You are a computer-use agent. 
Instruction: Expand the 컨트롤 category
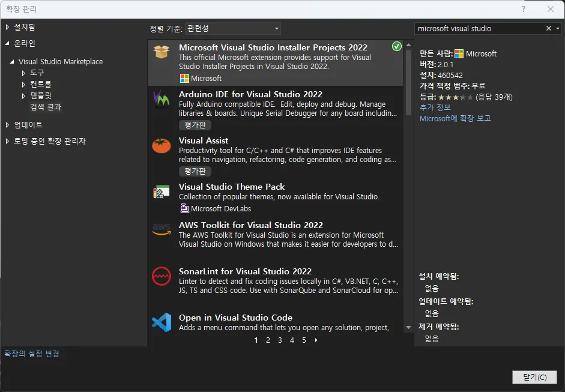click(x=23, y=84)
